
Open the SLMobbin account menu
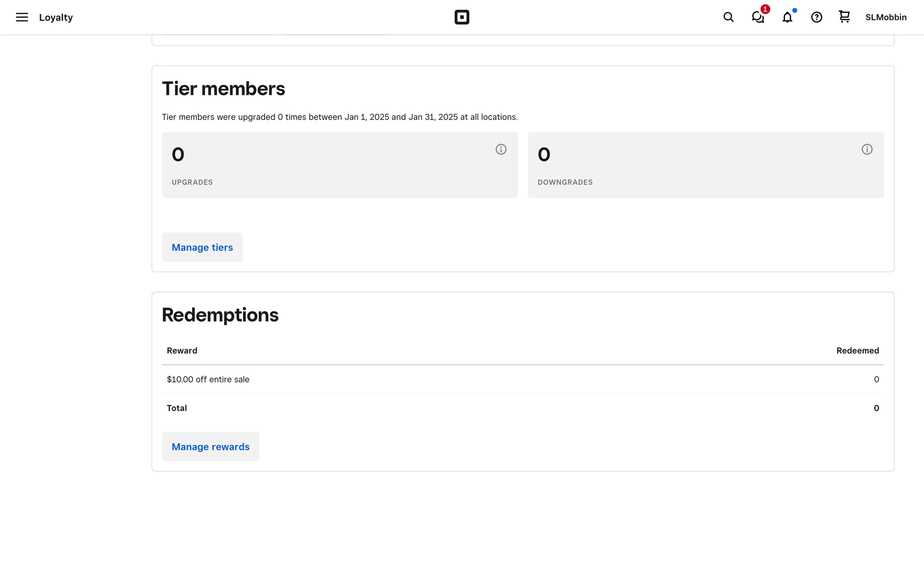tap(885, 17)
